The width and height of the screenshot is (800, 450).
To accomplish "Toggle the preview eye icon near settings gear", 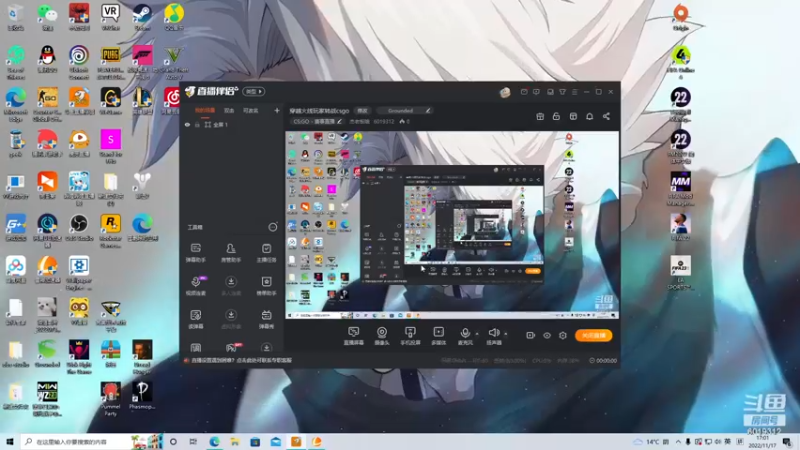I will [546, 335].
